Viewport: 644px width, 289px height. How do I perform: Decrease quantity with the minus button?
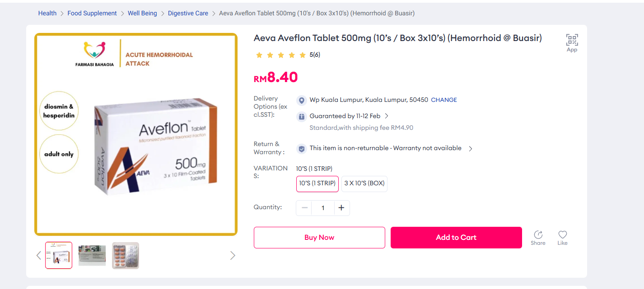[304, 208]
